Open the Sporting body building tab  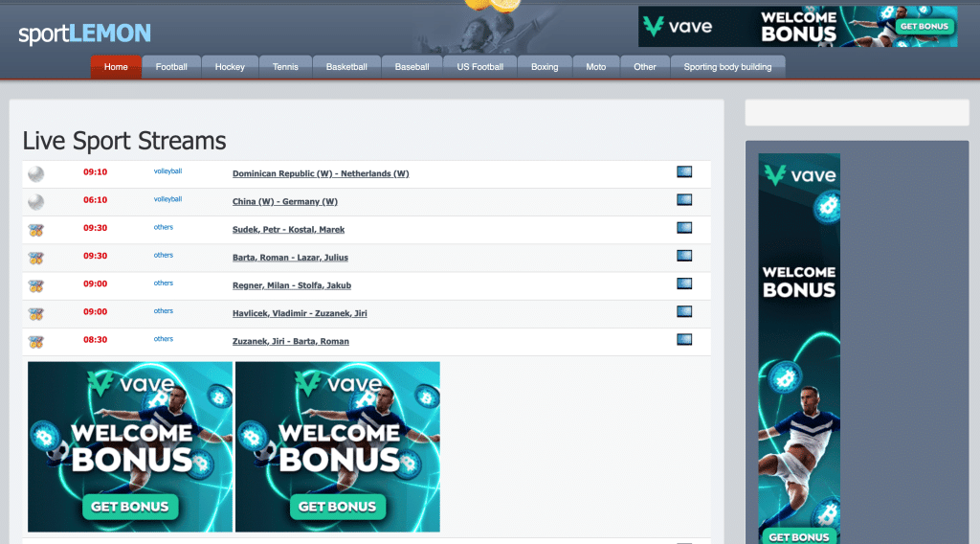pyautogui.click(x=727, y=67)
